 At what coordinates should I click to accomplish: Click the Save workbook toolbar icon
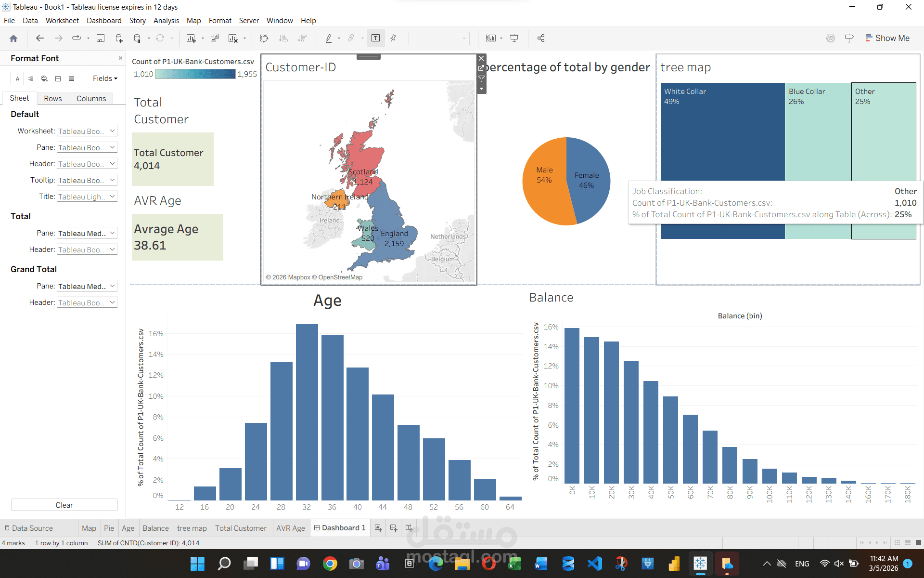[101, 38]
